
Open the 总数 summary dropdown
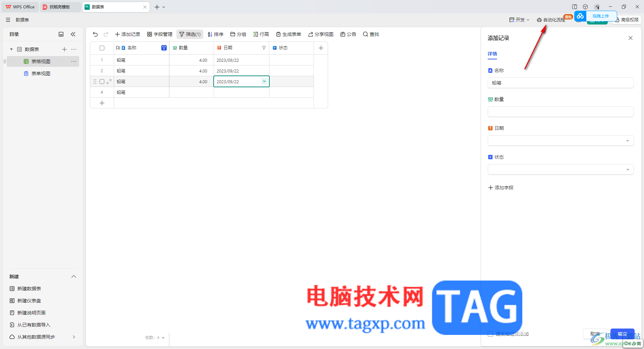coord(155,338)
